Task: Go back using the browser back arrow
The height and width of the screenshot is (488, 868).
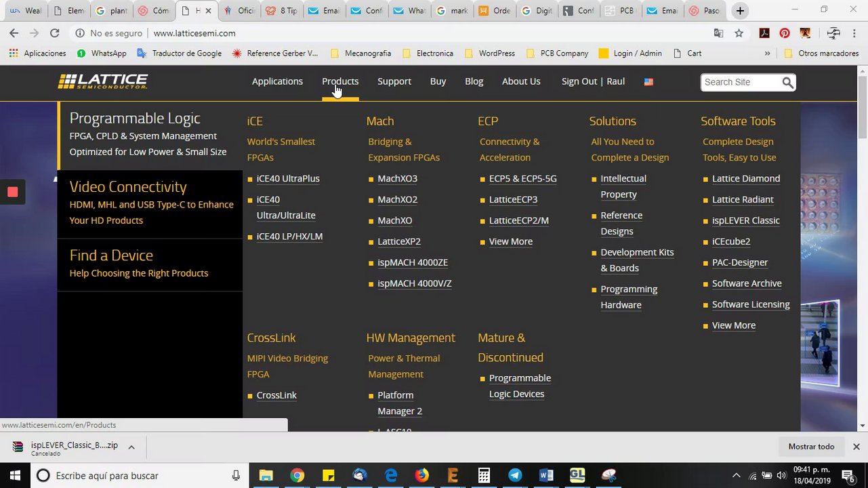Action: (x=14, y=33)
